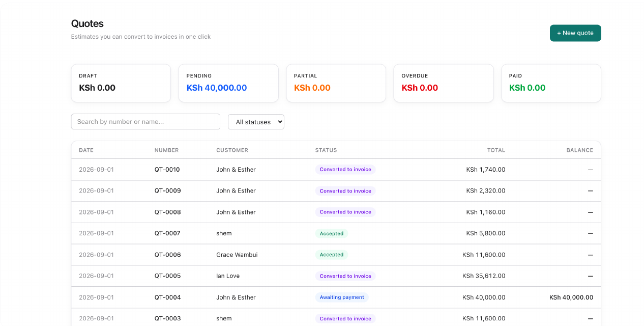644x326 pixels.
Task: Select the Draft summary card
Action: click(121, 83)
